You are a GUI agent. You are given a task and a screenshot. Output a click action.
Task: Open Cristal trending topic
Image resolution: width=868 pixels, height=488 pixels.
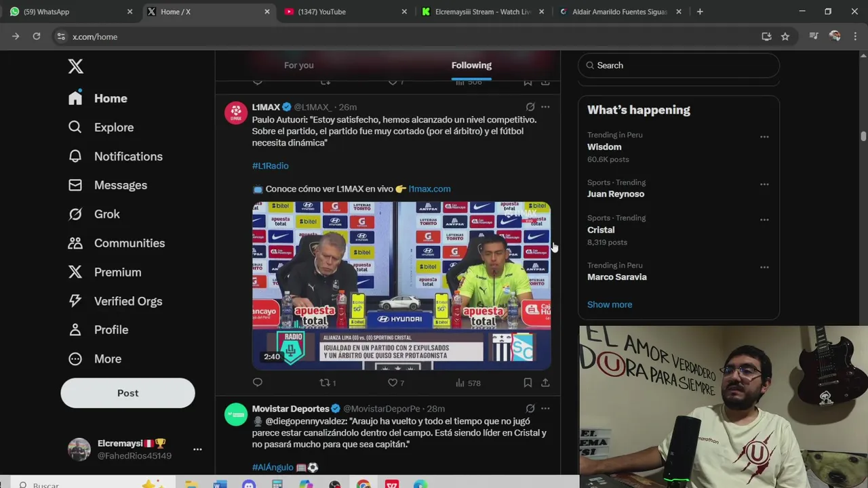pyautogui.click(x=601, y=230)
